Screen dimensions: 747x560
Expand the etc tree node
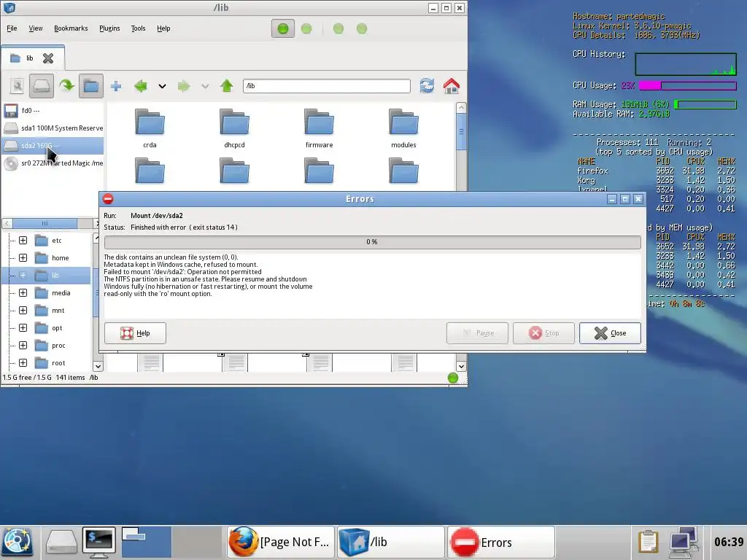point(23,241)
